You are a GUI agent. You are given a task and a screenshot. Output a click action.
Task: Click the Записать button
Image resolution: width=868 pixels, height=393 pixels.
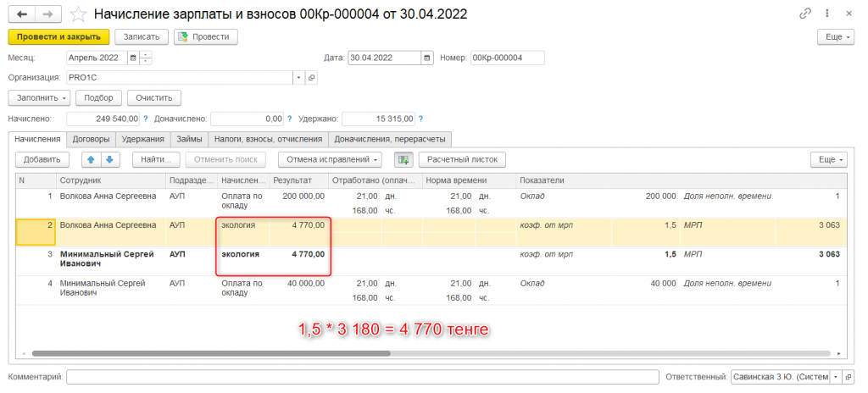(141, 37)
